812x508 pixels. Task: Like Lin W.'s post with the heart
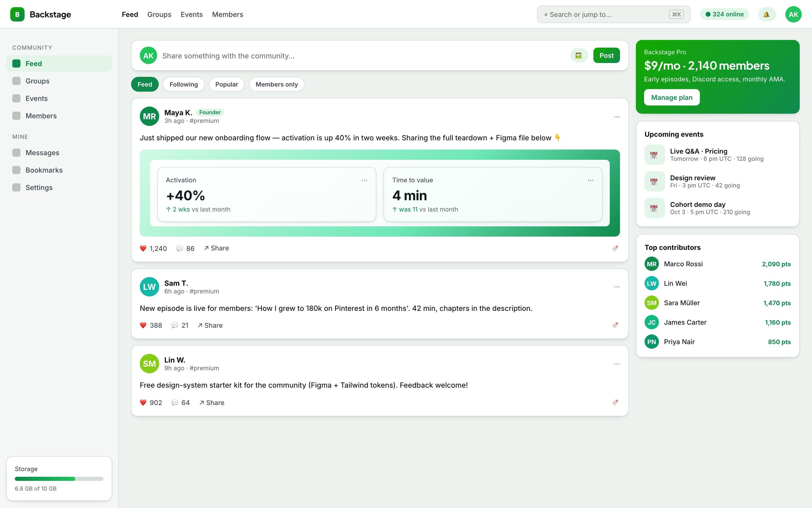[143, 403]
